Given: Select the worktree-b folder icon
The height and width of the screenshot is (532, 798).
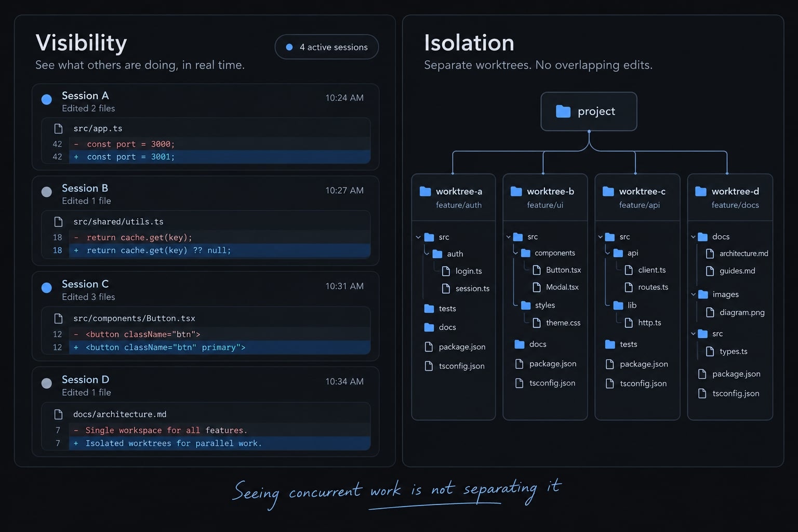Looking at the screenshot, I should 516,191.
